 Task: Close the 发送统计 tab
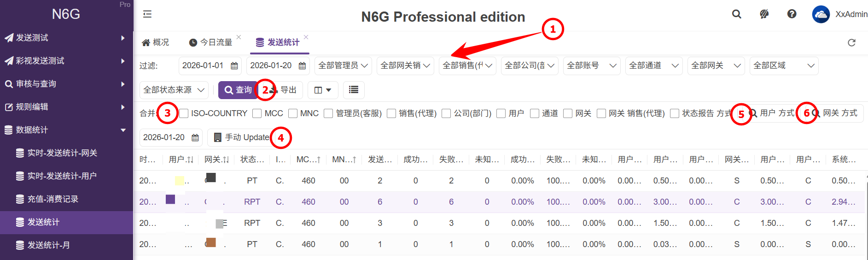point(306,37)
